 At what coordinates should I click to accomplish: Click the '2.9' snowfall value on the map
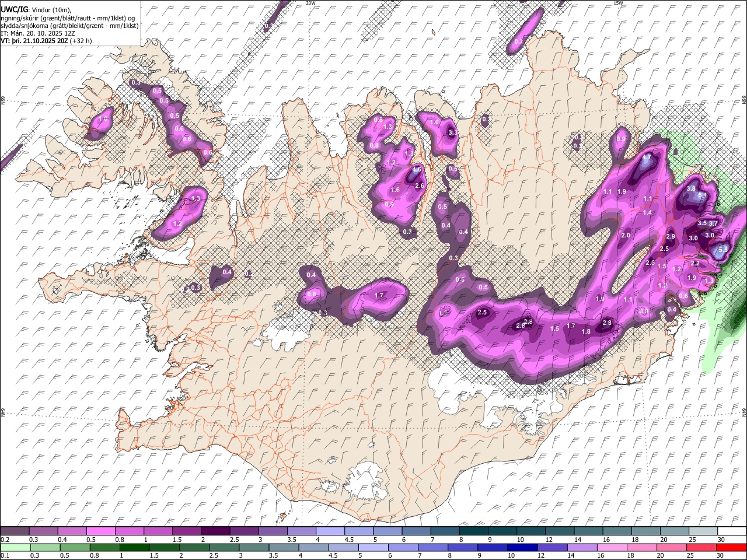pyautogui.click(x=671, y=236)
